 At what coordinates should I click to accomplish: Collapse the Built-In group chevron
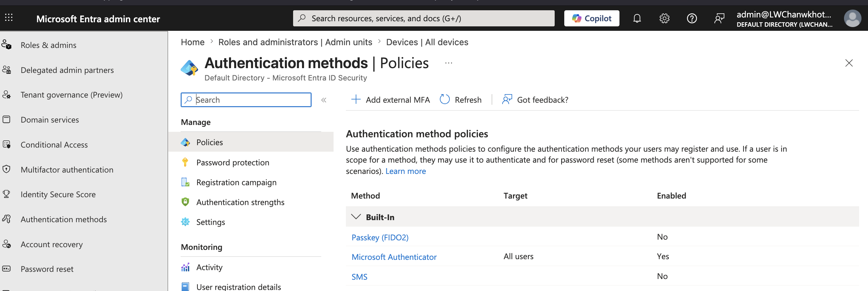356,217
